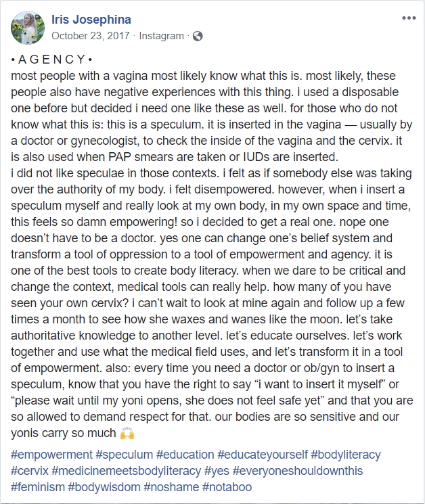Viewport: 425px width, 504px height.
Task: Open the #educateyourself hashtag
Action: pos(263,455)
